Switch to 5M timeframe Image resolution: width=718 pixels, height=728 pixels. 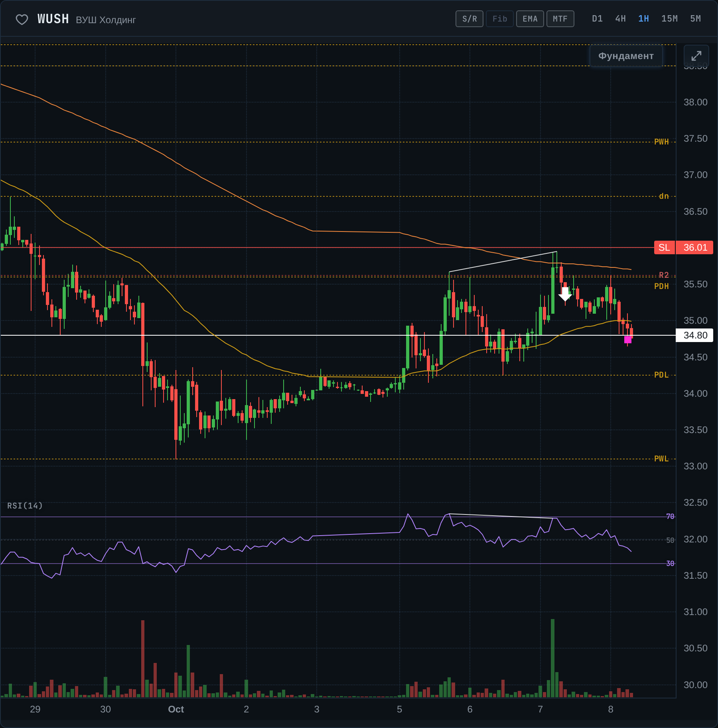(695, 19)
